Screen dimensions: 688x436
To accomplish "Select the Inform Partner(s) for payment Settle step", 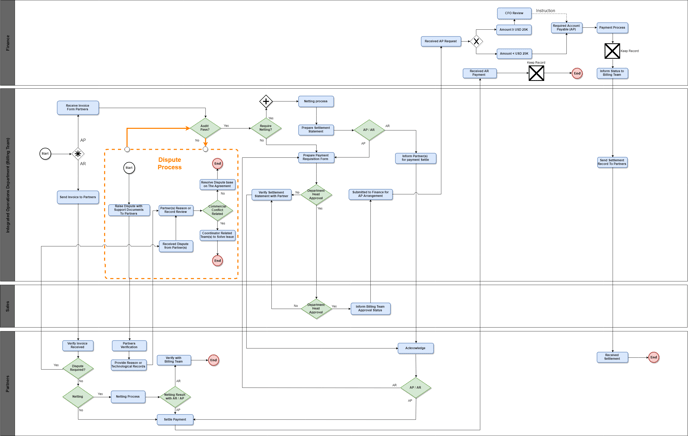I will pyautogui.click(x=416, y=158).
